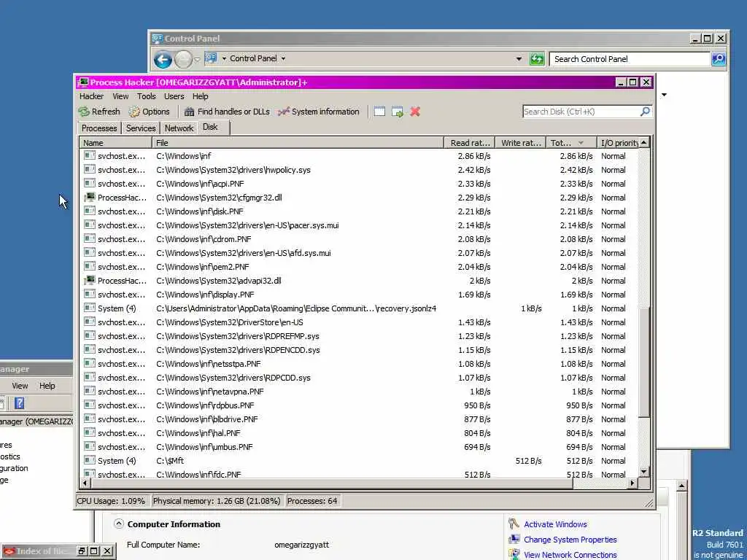The width and height of the screenshot is (747, 560).
Task: Click the Control Panel search magnifier icon
Action: coord(719,59)
